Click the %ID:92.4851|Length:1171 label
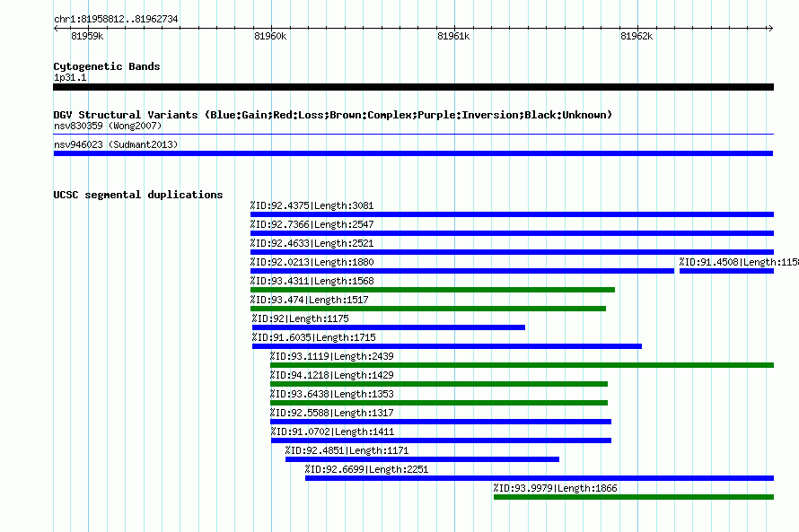Image resolution: width=799 pixels, height=532 pixels. (x=347, y=450)
